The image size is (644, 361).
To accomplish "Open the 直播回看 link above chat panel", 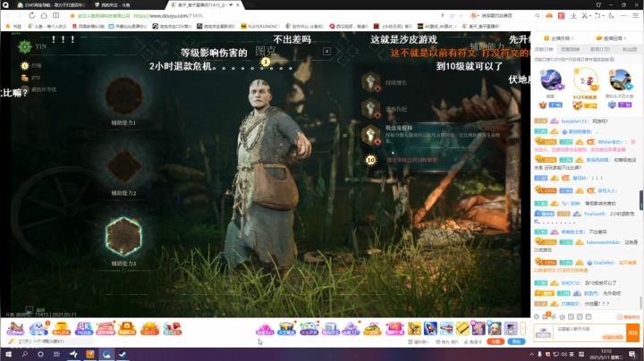I will [611, 38].
